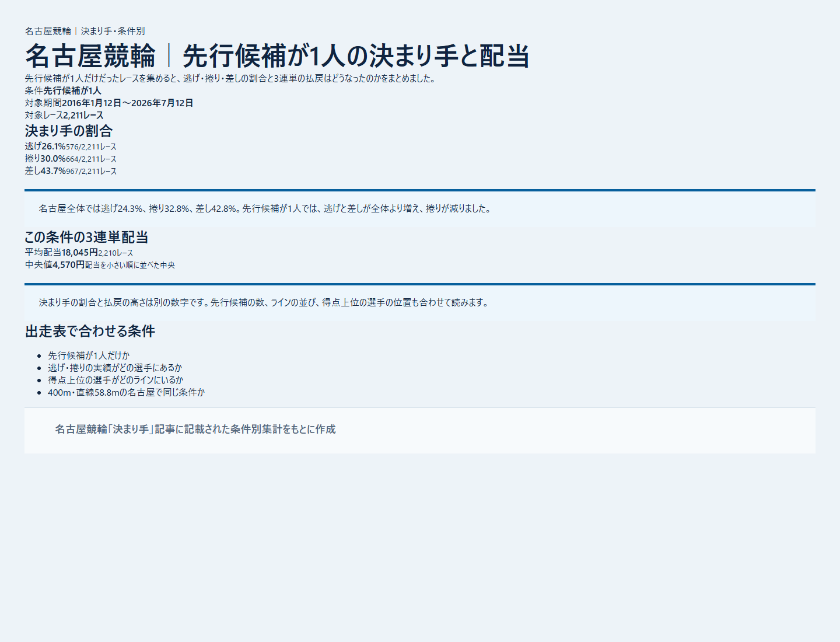
Task: Click the '差し 43.7%' row
Action: (x=71, y=171)
